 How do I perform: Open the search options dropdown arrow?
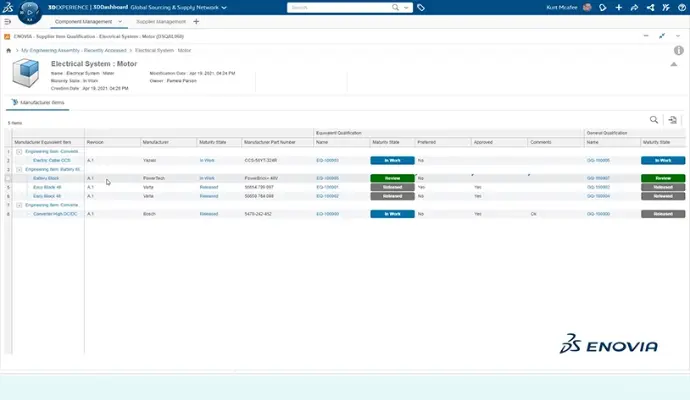[x=406, y=7]
